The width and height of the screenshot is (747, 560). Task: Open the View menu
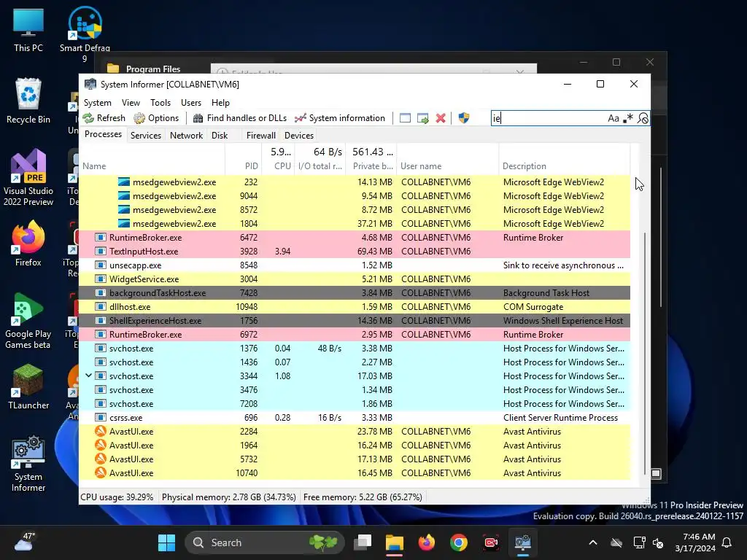131,103
